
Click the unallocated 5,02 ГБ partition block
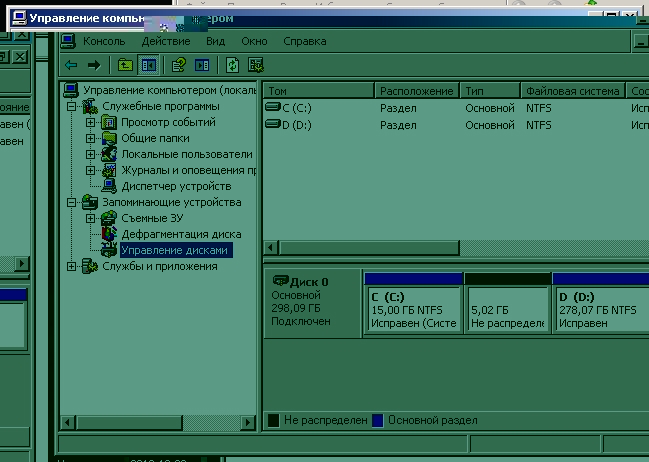point(507,310)
